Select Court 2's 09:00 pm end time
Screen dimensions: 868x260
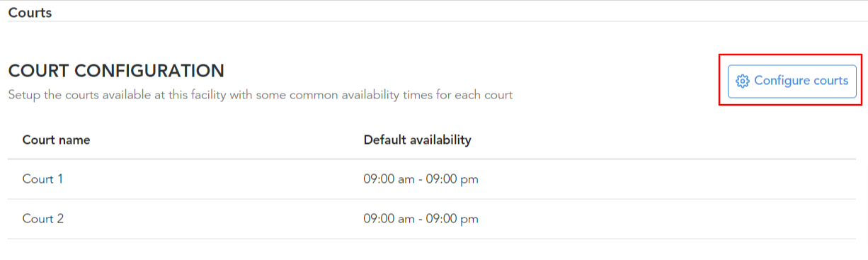point(452,219)
